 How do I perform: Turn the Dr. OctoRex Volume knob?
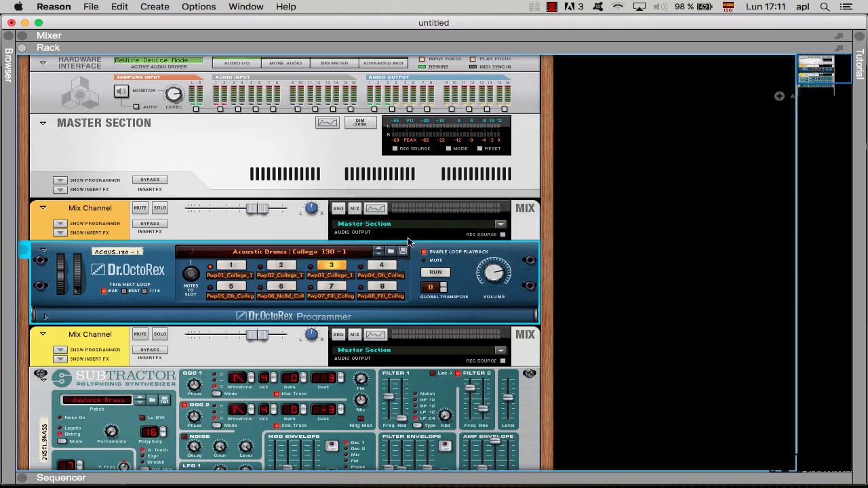click(494, 273)
